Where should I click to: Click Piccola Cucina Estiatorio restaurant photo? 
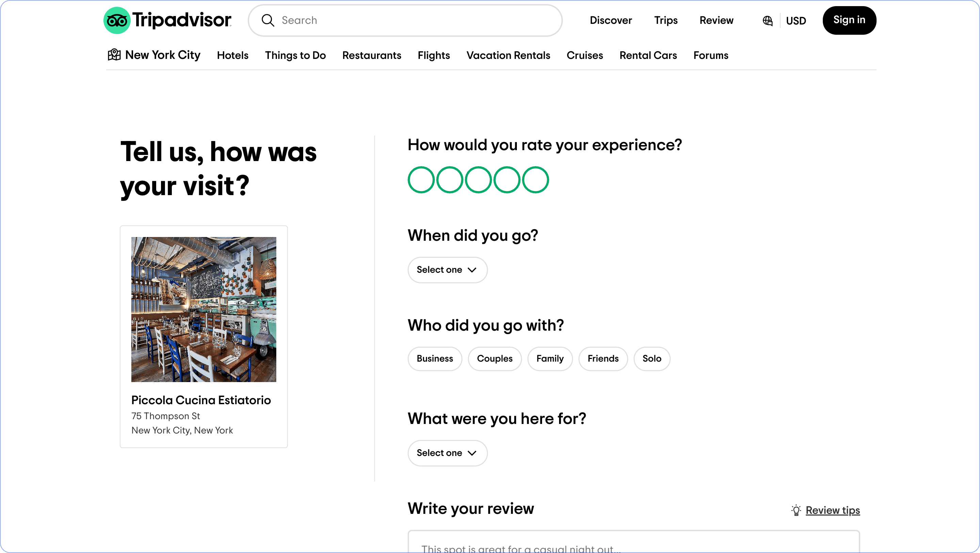pos(203,310)
